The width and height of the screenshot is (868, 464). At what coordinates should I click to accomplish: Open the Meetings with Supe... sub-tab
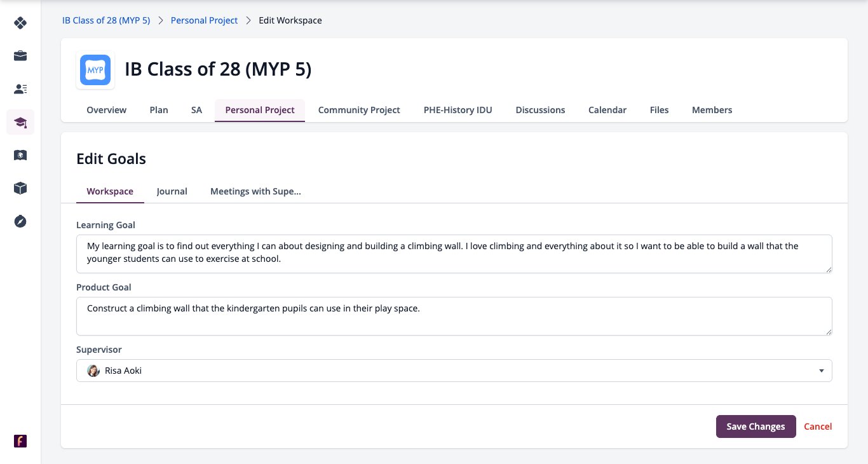[x=255, y=191]
